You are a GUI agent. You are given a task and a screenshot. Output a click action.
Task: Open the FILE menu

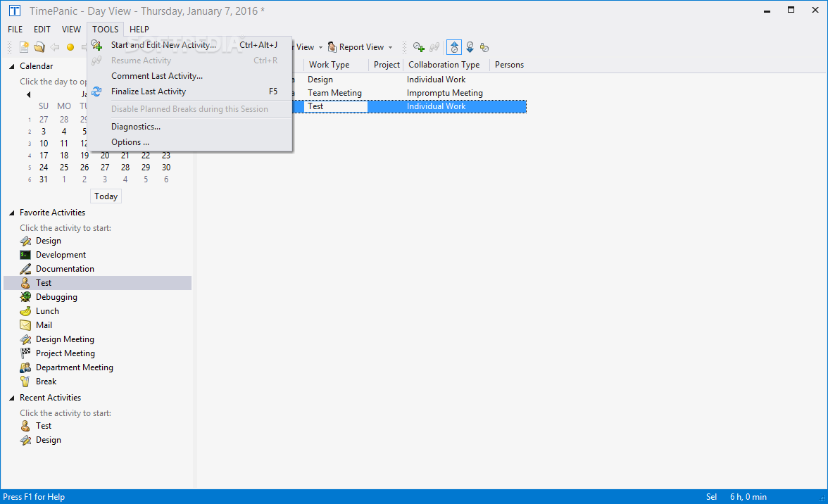tap(15, 30)
